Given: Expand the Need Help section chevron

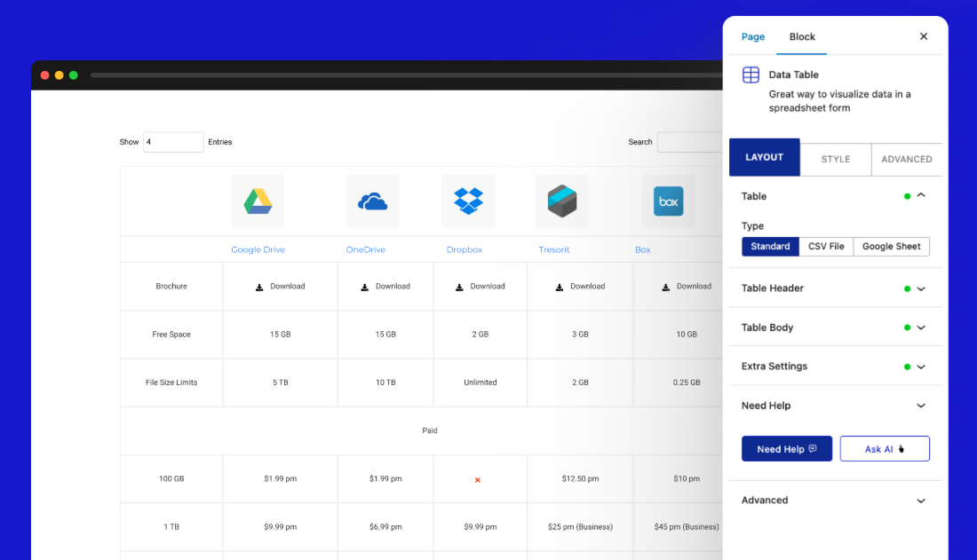Looking at the screenshot, I should [921, 406].
